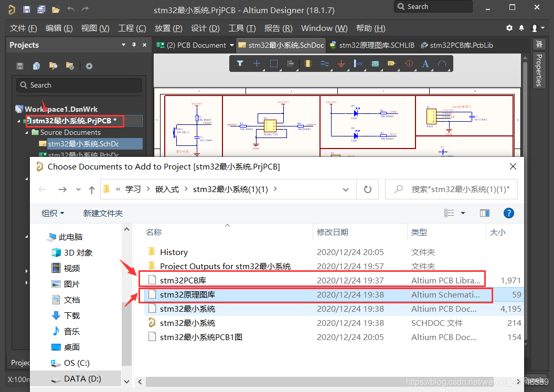
Task: Click the Place Part component icon
Action: pos(307,63)
